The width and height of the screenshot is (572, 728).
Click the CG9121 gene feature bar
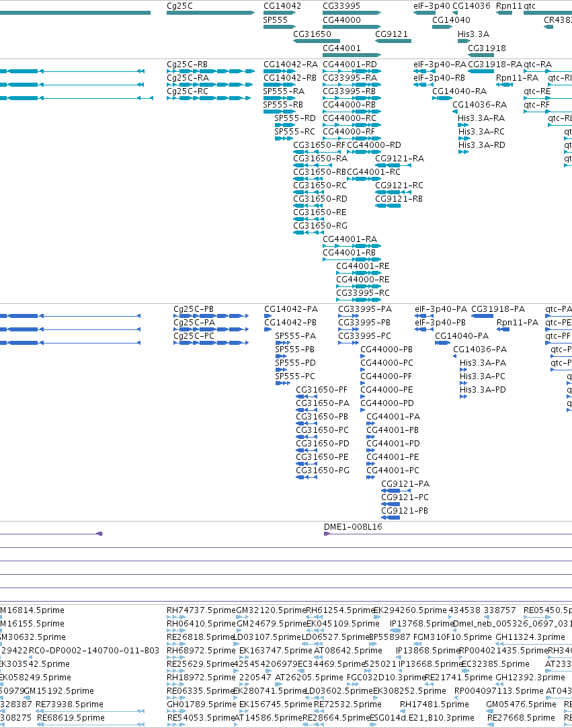tap(393, 41)
